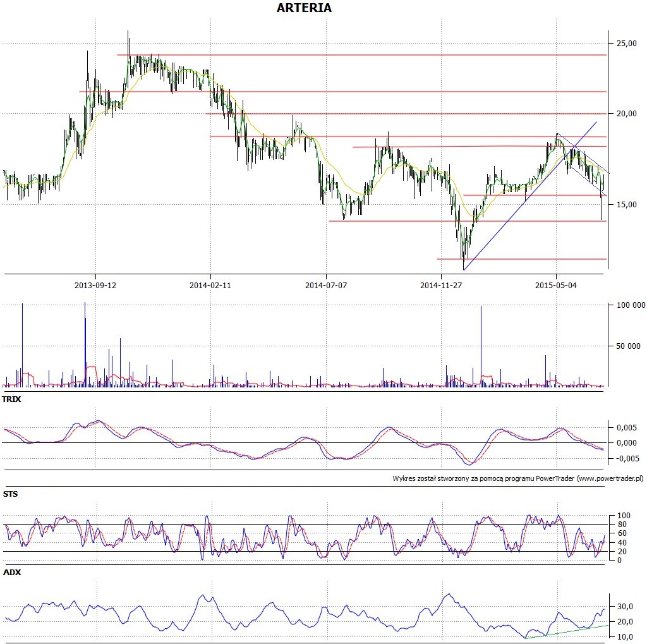Viewport: 647px width, 644px height.
Task: Click the 25,00 price axis label
Action: point(626,44)
